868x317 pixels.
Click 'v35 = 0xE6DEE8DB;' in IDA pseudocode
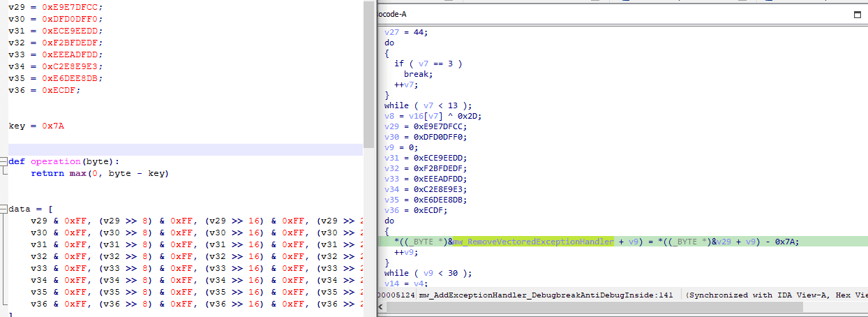pyautogui.click(x=426, y=200)
